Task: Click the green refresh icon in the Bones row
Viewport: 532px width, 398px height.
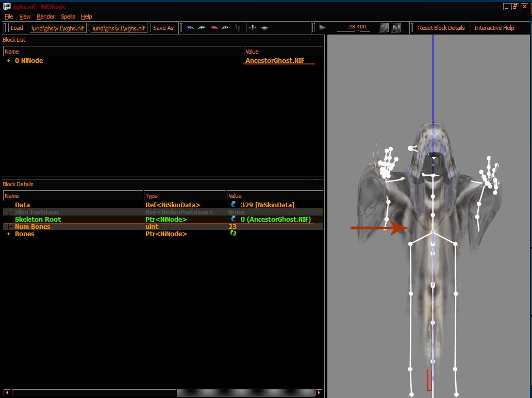Action: (233, 233)
